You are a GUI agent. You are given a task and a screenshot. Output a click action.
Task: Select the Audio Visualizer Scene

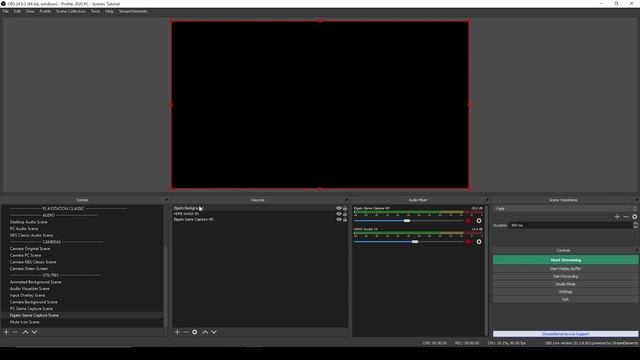(29, 289)
